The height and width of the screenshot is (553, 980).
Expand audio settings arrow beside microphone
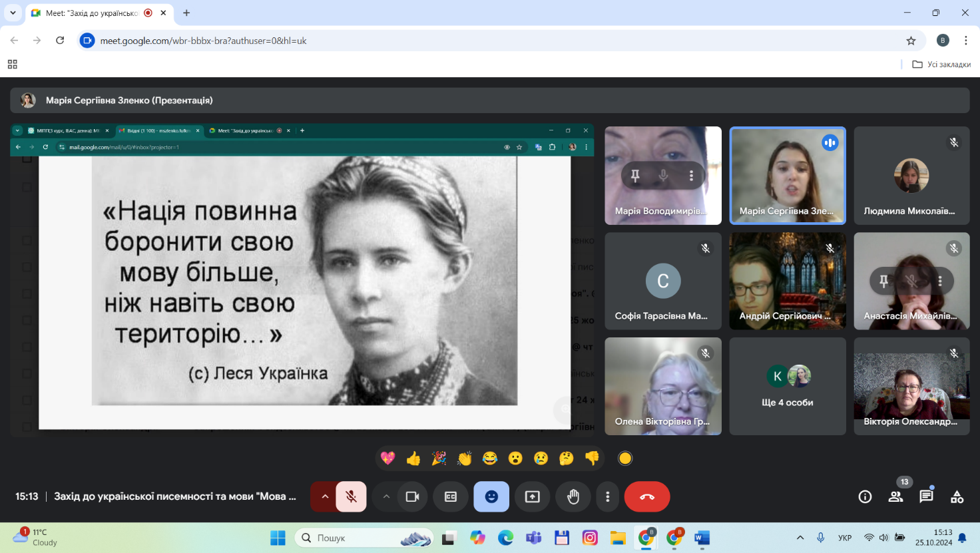(x=325, y=496)
